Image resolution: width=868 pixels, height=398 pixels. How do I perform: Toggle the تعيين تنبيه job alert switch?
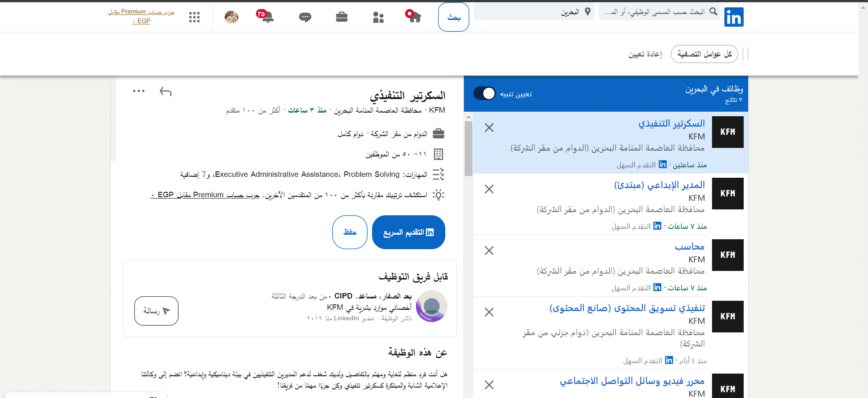point(485,94)
